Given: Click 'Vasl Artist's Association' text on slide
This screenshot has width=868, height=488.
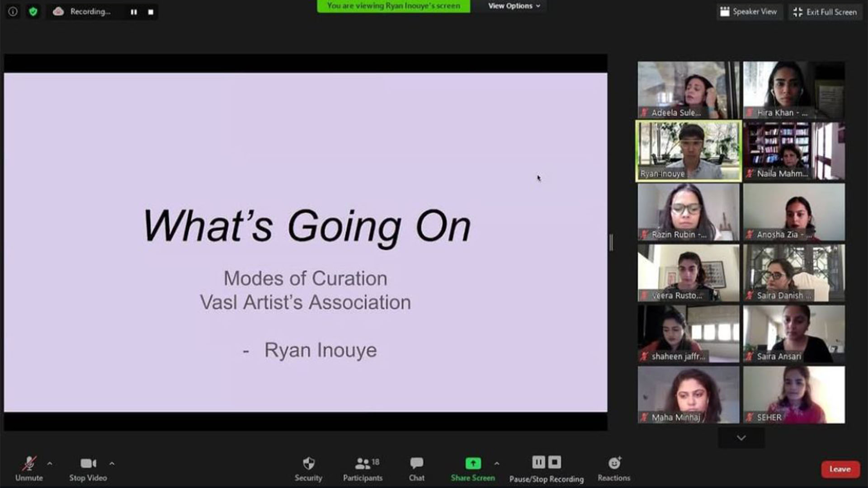Looking at the screenshot, I should [306, 302].
